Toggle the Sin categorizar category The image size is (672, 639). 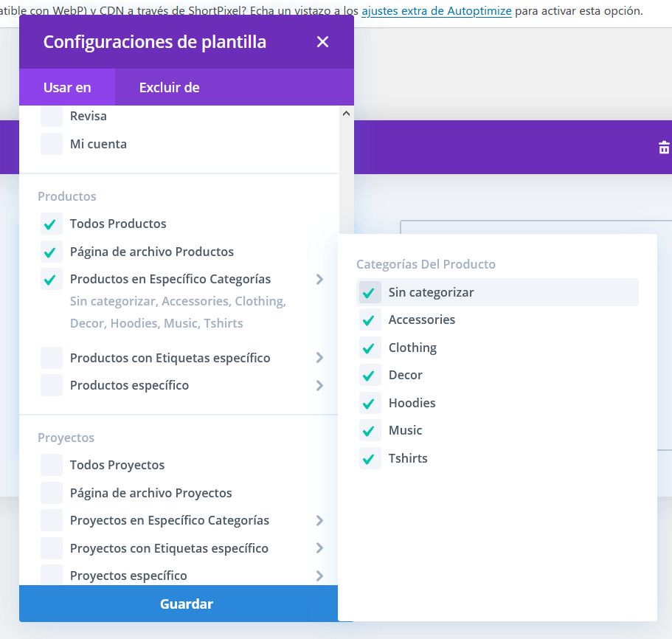[x=370, y=292]
